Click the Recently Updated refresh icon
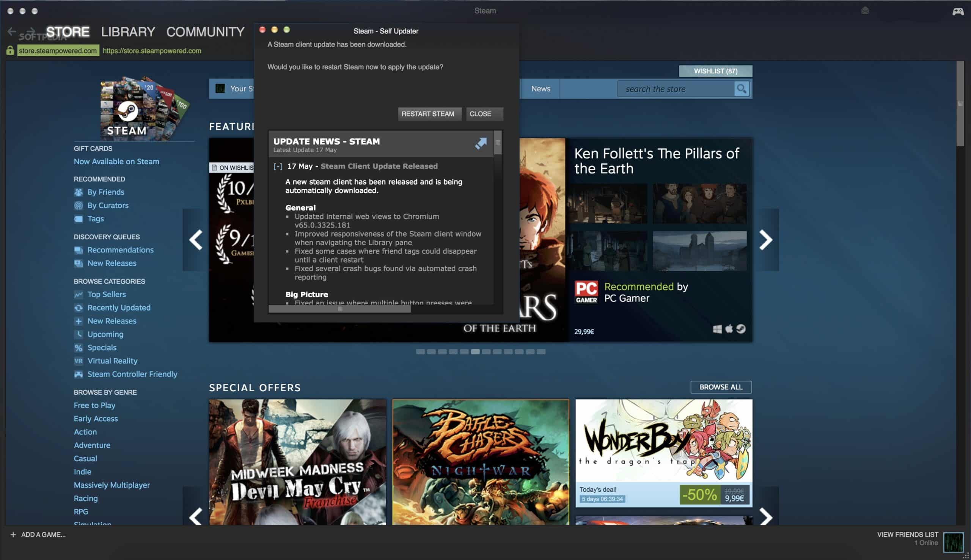 pyautogui.click(x=79, y=308)
